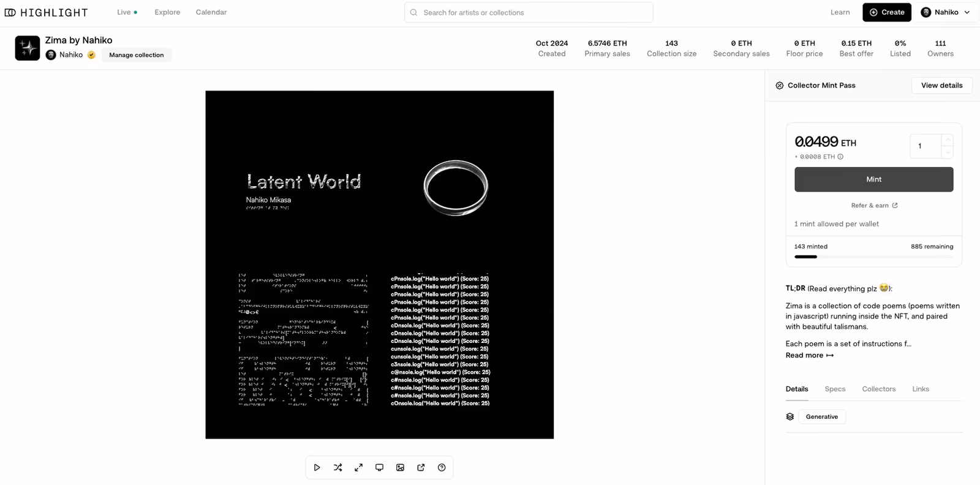Click the 0.0499 ETH price
Image resolution: width=980 pixels, height=485 pixels.
pyautogui.click(x=825, y=141)
